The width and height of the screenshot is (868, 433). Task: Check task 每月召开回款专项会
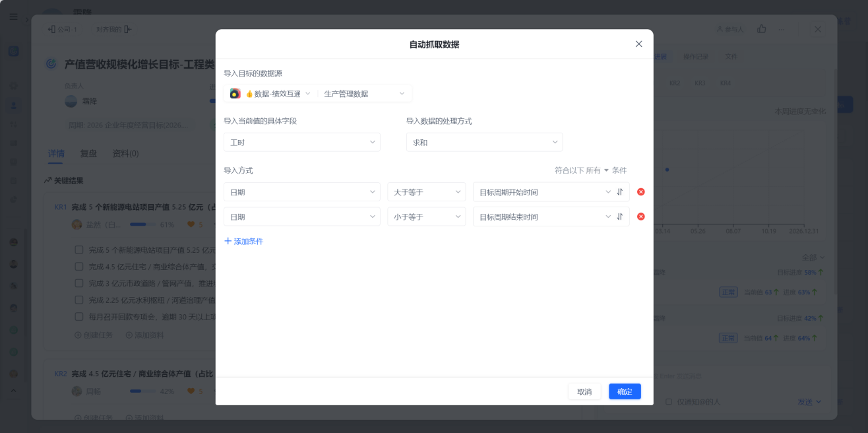78,317
